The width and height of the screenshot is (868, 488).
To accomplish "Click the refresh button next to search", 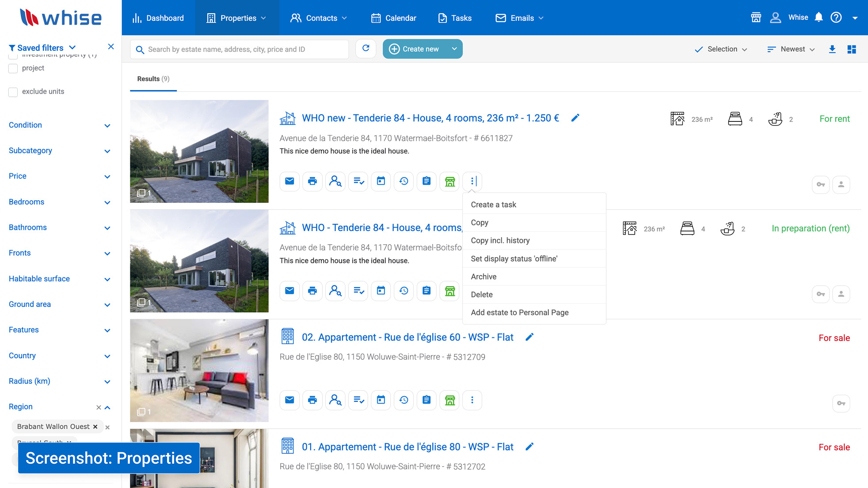I will (x=365, y=49).
